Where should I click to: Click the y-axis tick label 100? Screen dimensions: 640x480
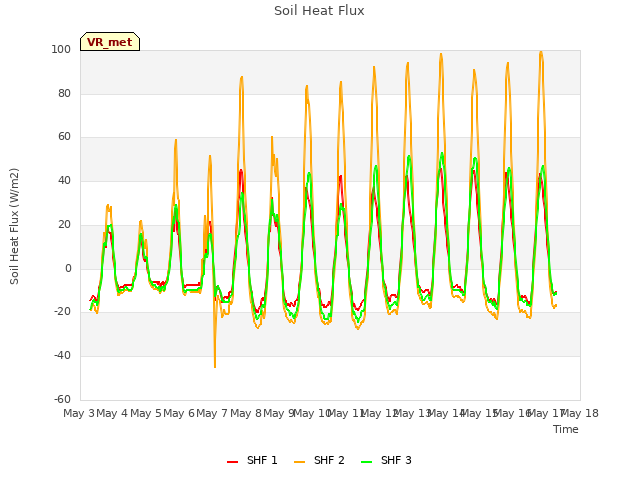point(61,50)
